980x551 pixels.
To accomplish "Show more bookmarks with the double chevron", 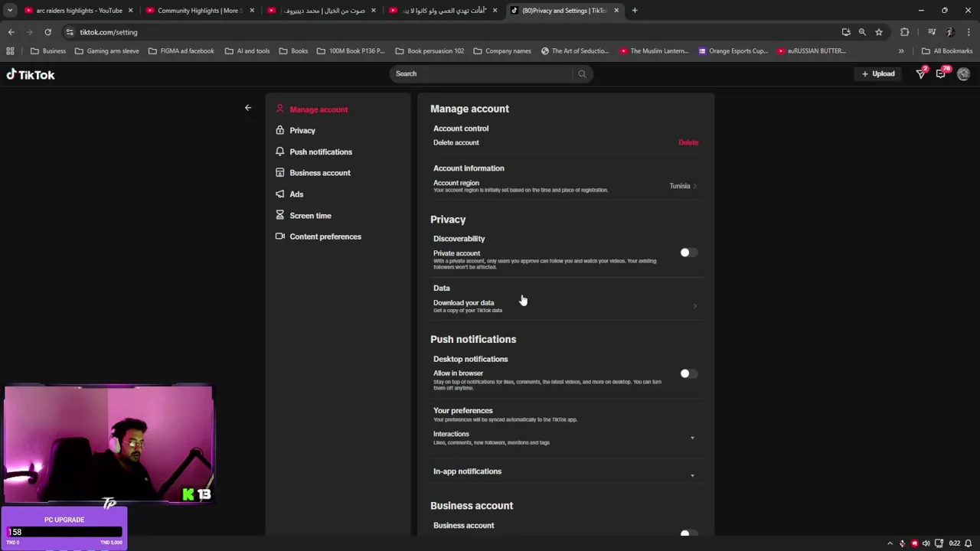I will pyautogui.click(x=901, y=51).
